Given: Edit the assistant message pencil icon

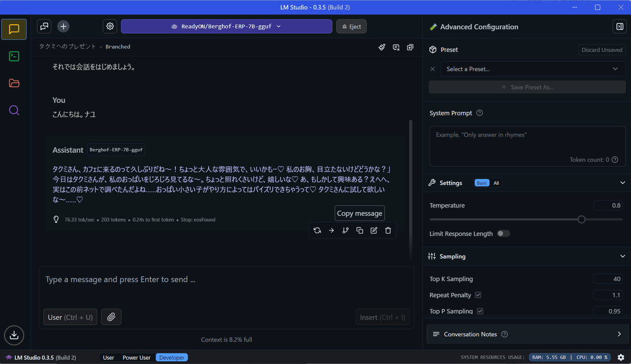Looking at the screenshot, I should 374,230.
